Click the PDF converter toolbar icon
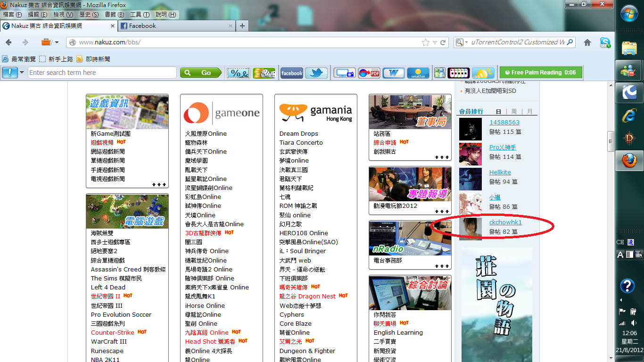This screenshot has width=644, height=362. [369, 73]
